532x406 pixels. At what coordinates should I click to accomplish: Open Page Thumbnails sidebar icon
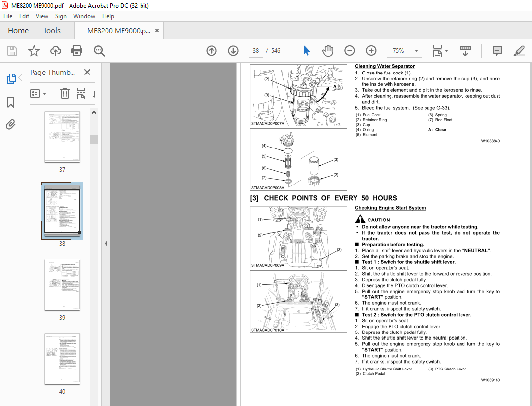coord(11,79)
